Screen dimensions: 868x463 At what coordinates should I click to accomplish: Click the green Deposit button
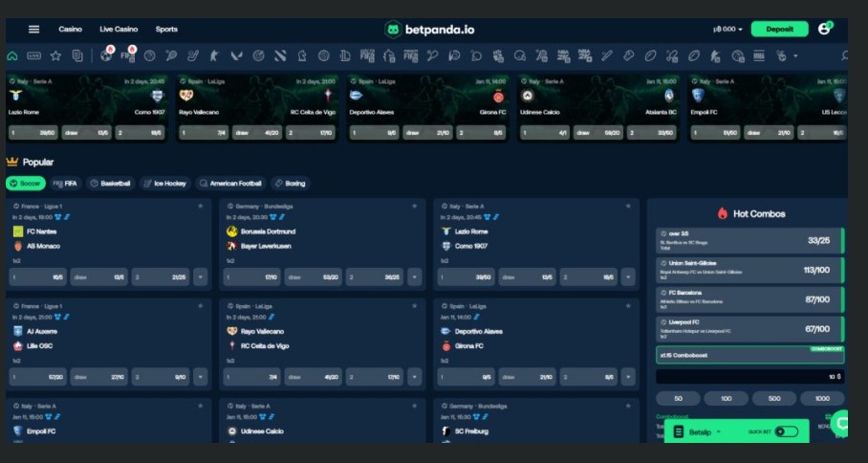779,30
